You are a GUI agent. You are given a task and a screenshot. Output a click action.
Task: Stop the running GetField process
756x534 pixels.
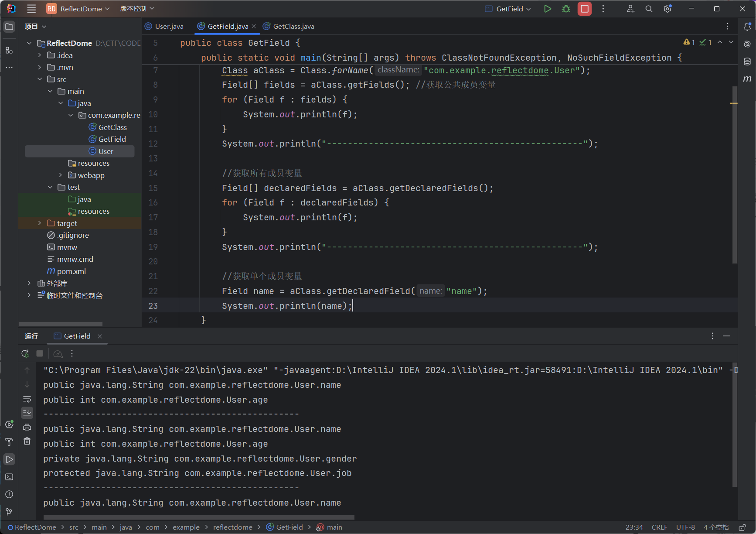[x=584, y=9]
